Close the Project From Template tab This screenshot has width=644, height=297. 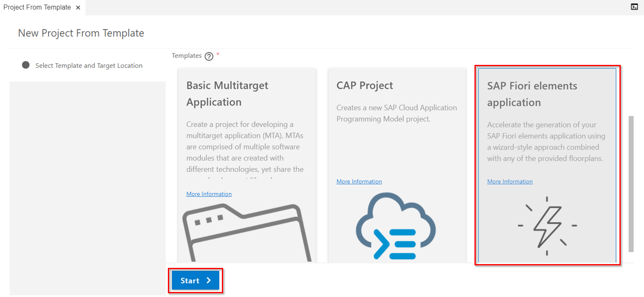click(78, 7)
